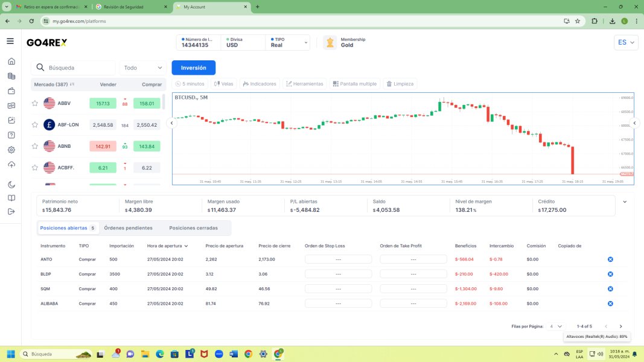Viewport: 644px width, 362px height.
Task: Click the home icon in sidebar
Action: [x=11, y=61]
